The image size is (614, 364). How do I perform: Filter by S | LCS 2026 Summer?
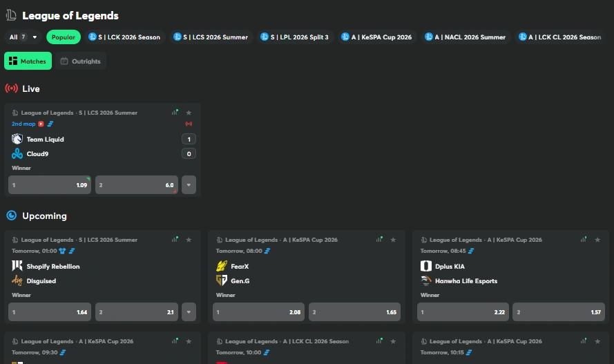pos(211,37)
